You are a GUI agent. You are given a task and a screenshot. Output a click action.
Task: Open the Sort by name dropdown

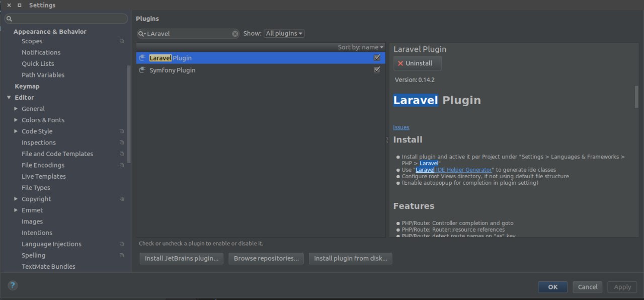click(x=360, y=47)
